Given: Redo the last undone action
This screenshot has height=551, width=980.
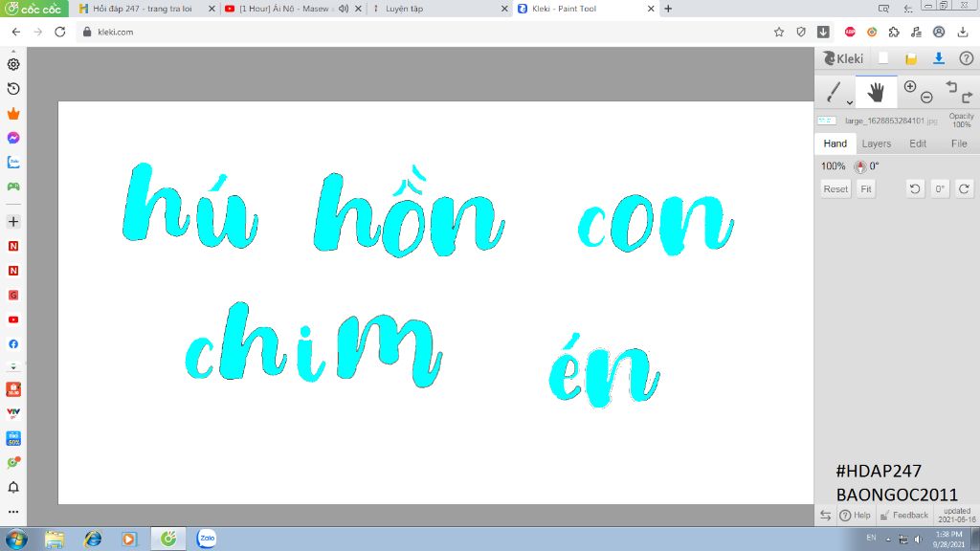Looking at the screenshot, I should (967, 98).
